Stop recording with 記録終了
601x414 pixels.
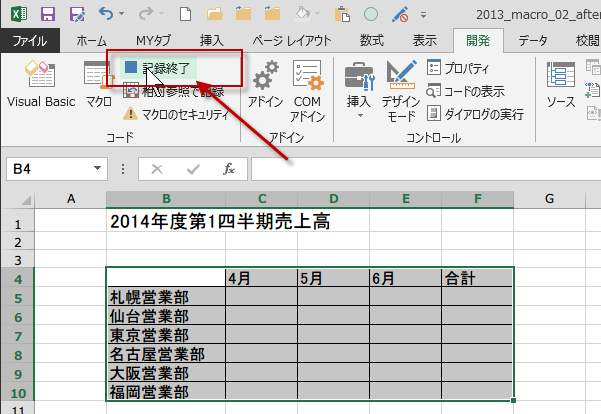159,68
